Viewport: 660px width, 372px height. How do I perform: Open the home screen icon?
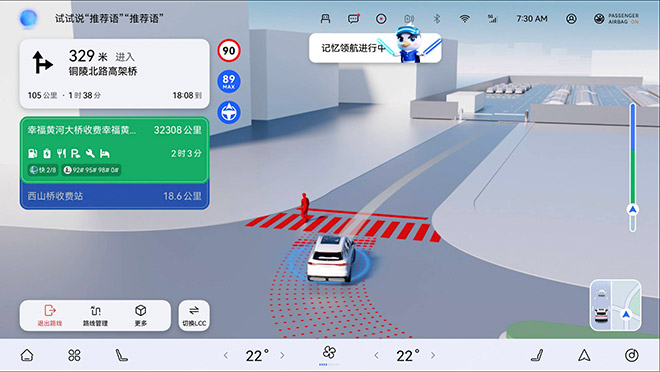pyautogui.click(x=27, y=355)
